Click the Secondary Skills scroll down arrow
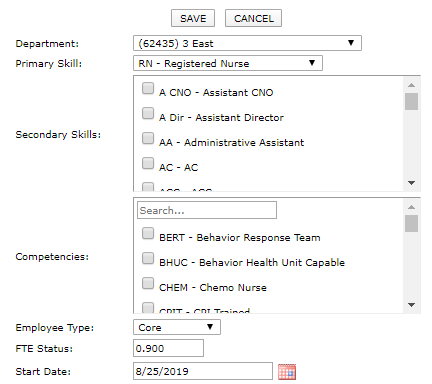The height and width of the screenshot is (384, 432). pos(411,183)
